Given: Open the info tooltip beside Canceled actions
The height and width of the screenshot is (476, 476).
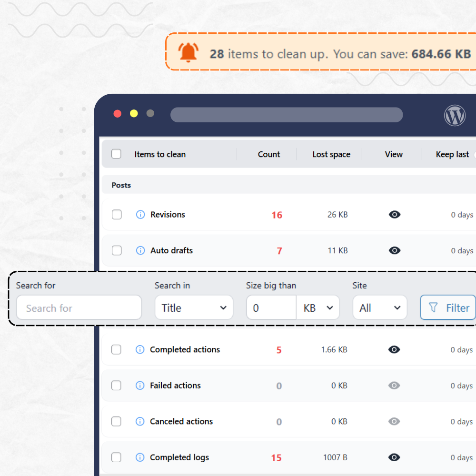Looking at the screenshot, I should click(x=140, y=421).
